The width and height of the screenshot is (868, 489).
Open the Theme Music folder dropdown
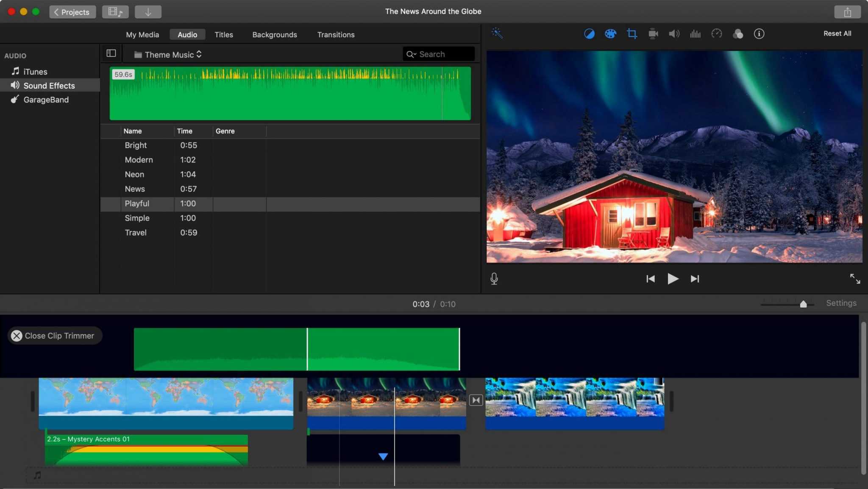[168, 54]
